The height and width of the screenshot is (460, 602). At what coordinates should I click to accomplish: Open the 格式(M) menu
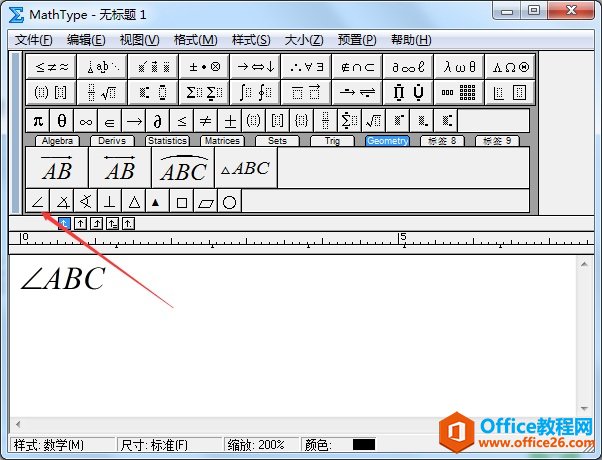195,40
